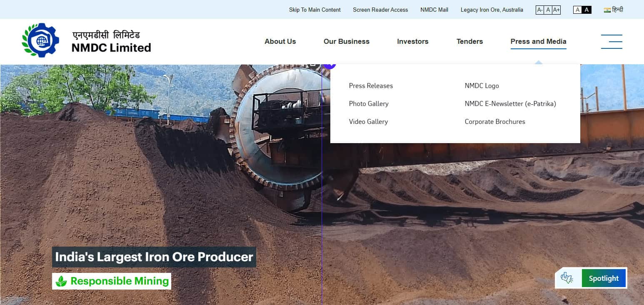Click the Spotlight button

point(604,278)
